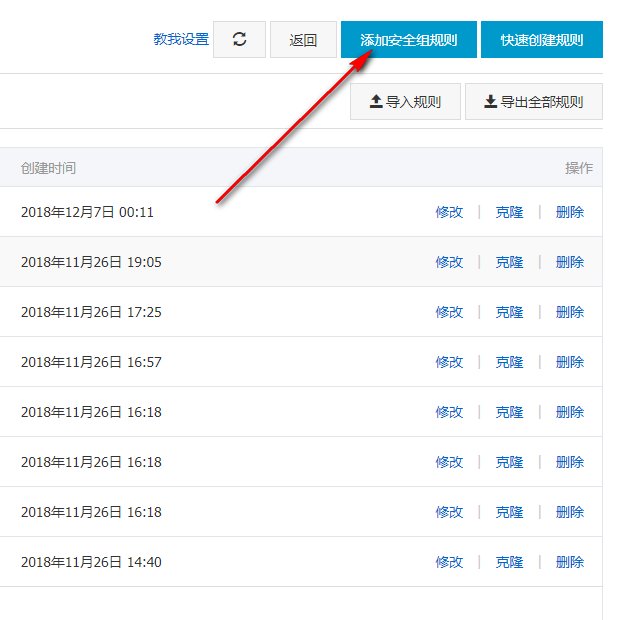620x620 pixels.
Task: Click 删除 for the 19:05 rule
Action: [570, 262]
